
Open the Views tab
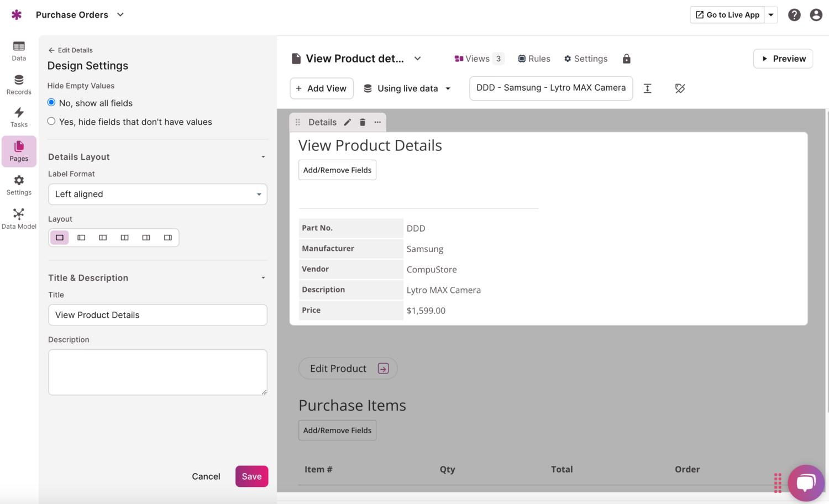[x=478, y=59]
